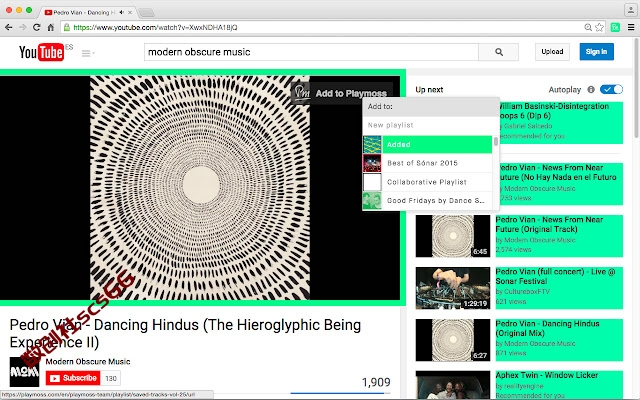Open News From Near Future (Original Track) link
This screenshot has width=640, height=400.
click(x=549, y=224)
